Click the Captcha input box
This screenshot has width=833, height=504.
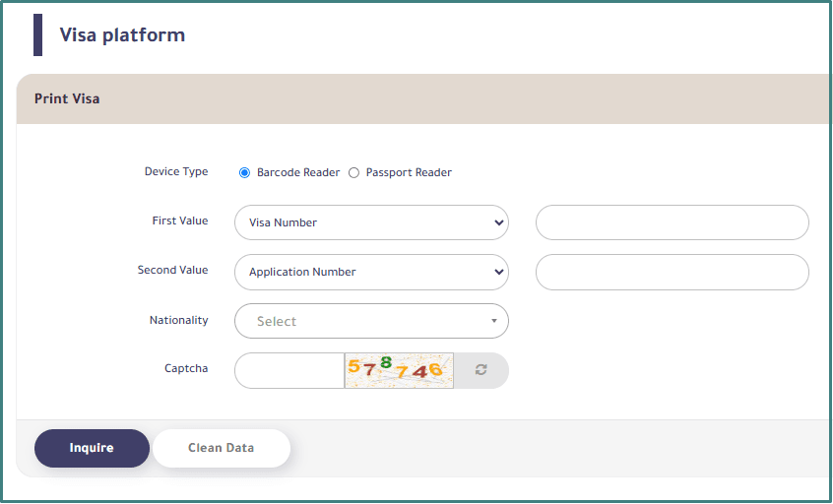(289, 370)
